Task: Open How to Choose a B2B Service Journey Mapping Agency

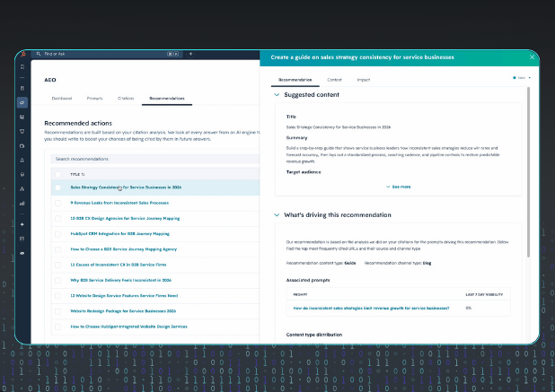Action: pyautogui.click(x=124, y=249)
